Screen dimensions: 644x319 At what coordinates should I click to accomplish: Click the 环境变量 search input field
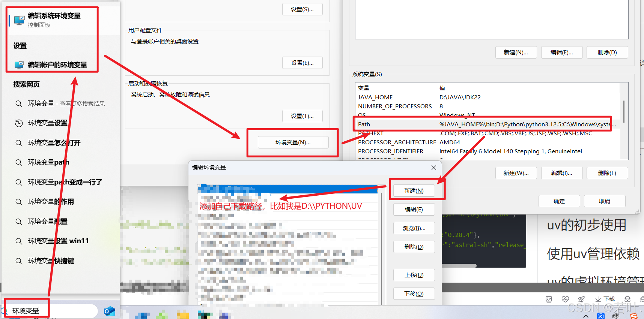pyautogui.click(x=53, y=311)
